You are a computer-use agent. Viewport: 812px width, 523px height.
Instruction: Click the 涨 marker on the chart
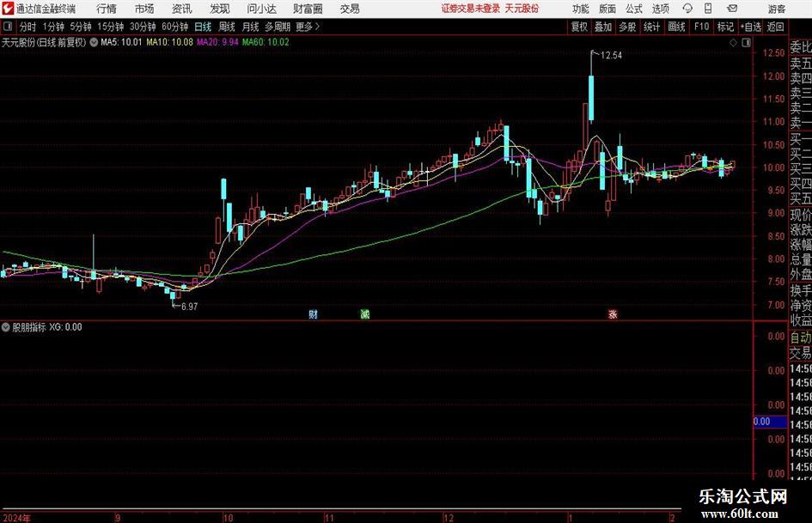[x=613, y=314]
